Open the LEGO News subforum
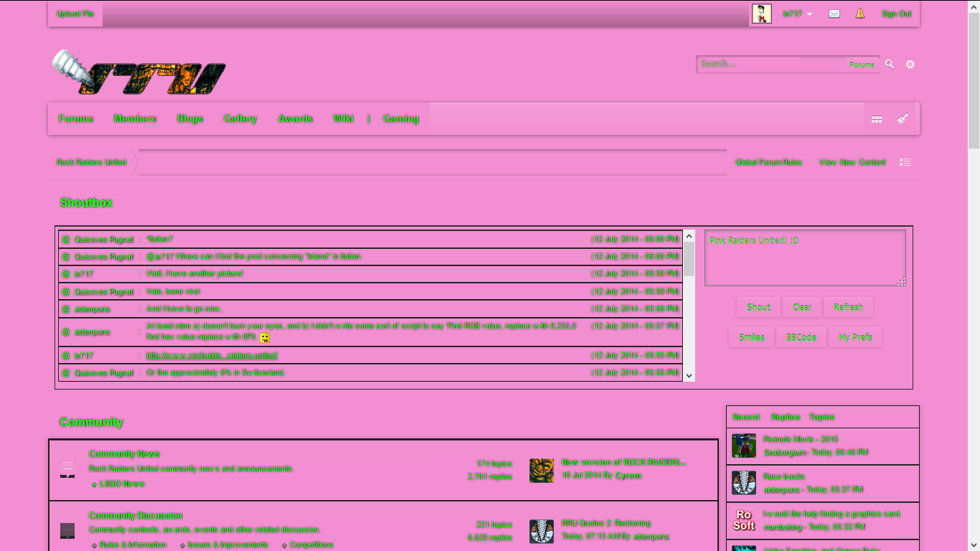 [x=122, y=484]
